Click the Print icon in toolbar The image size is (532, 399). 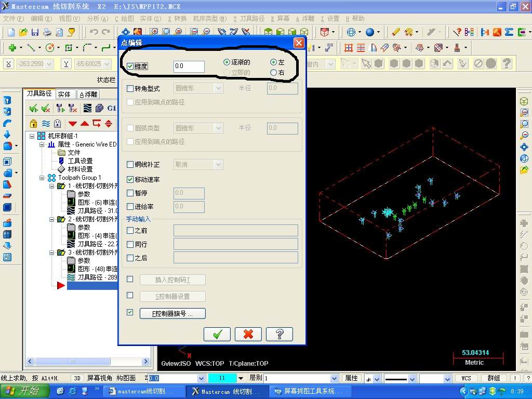pyautogui.click(x=47, y=32)
